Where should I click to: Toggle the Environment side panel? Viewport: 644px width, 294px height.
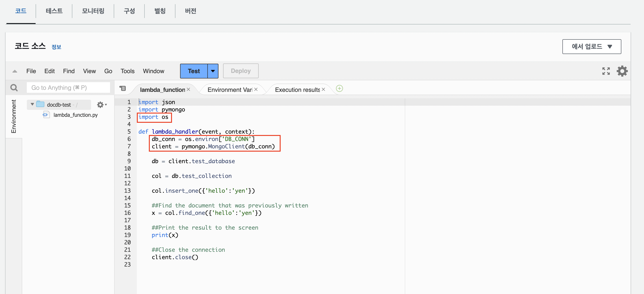[x=13, y=116]
